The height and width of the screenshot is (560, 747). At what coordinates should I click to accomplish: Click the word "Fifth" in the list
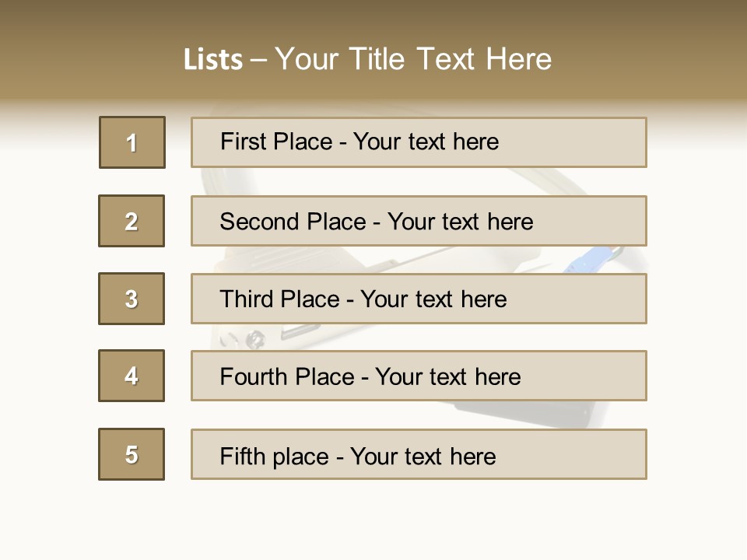pos(241,456)
